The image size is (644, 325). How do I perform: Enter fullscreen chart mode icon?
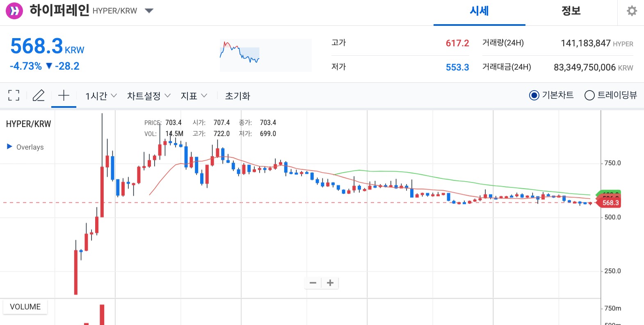point(14,95)
